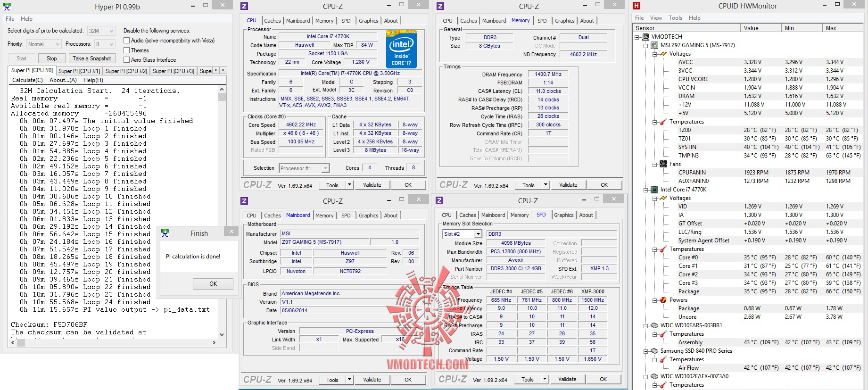Image resolution: width=868 pixels, height=390 pixels.
Task: Click the MSI Z97 GAMING 5 motherboard icon
Action: pyautogui.click(x=654, y=45)
